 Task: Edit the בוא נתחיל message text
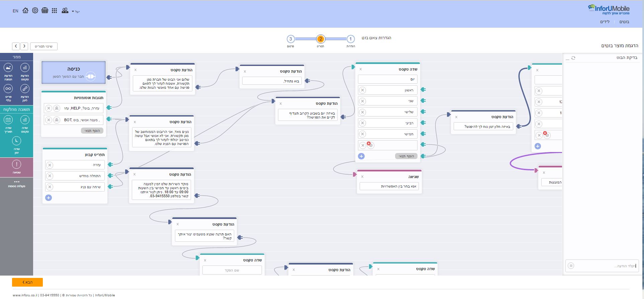[272, 81]
